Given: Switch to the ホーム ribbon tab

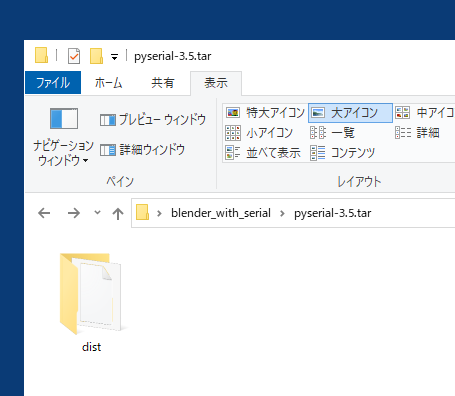Looking at the screenshot, I should pyautogui.click(x=108, y=82).
